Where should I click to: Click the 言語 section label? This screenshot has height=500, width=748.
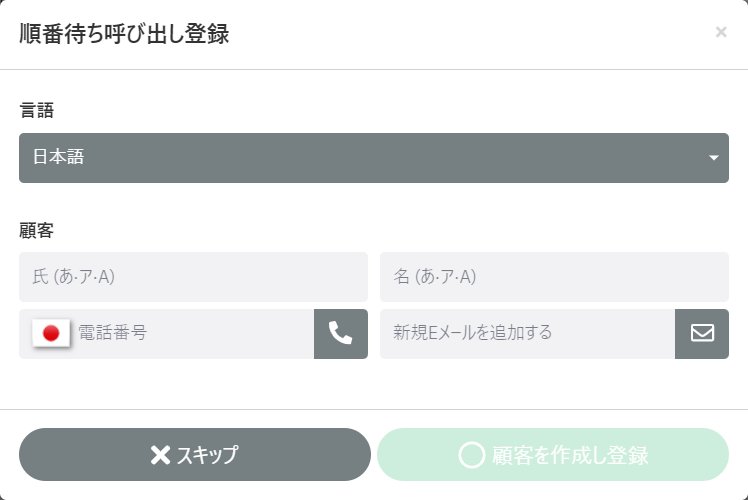(x=36, y=110)
